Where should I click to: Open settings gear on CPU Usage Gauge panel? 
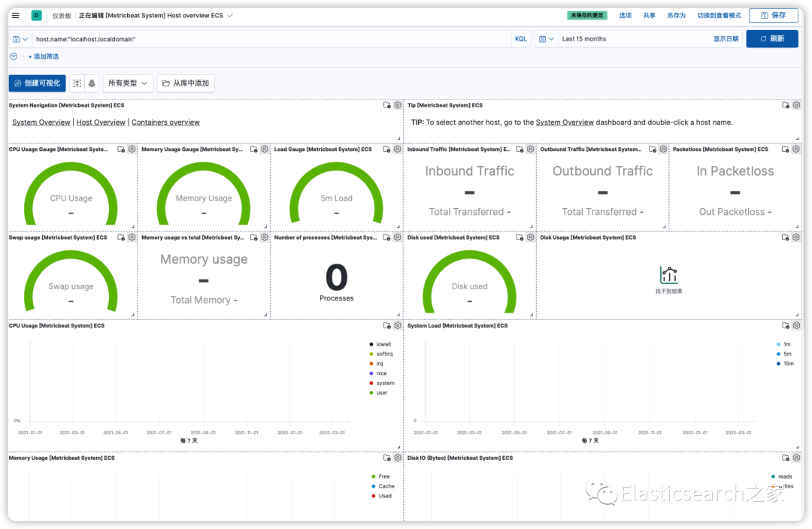[x=132, y=149]
